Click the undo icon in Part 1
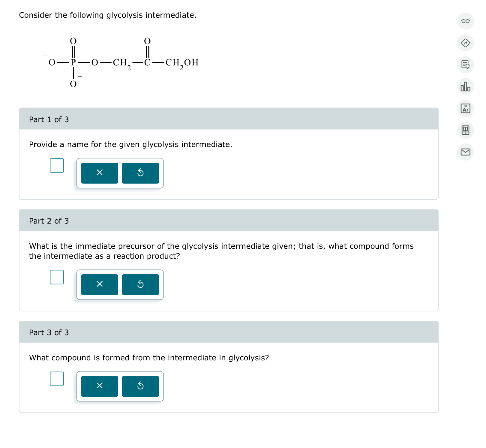This screenshot has width=486, height=448. 140,173
